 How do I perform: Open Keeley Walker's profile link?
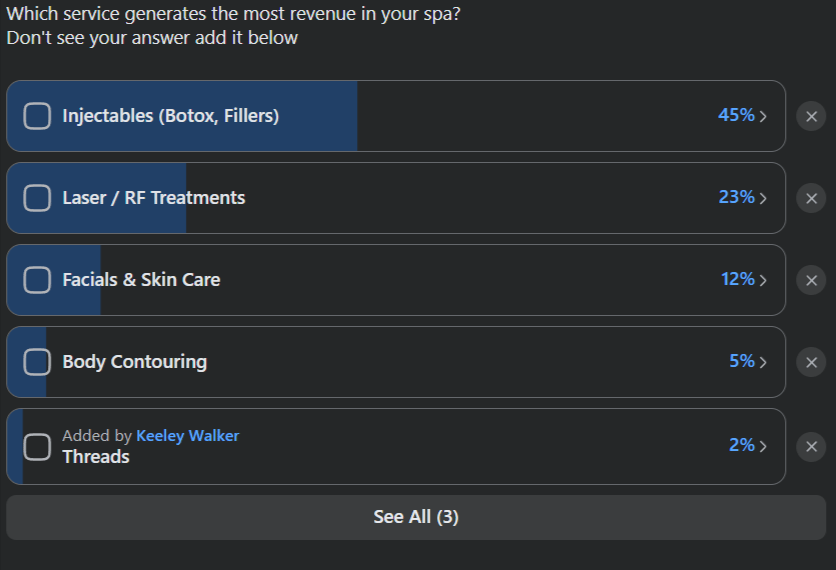point(187,436)
